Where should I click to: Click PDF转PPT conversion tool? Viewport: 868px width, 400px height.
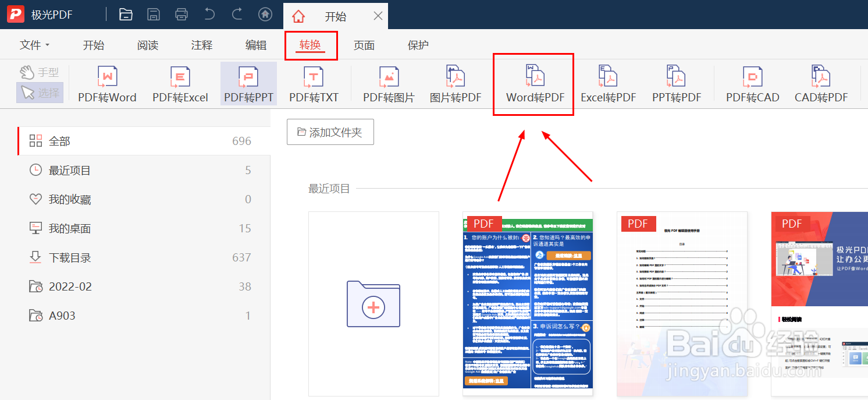pyautogui.click(x=248, y=84)
